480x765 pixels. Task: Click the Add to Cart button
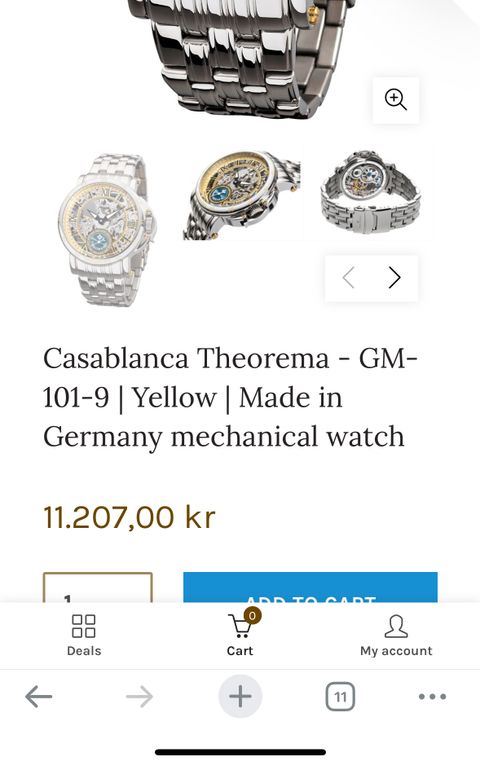click(x=310, y=587)
